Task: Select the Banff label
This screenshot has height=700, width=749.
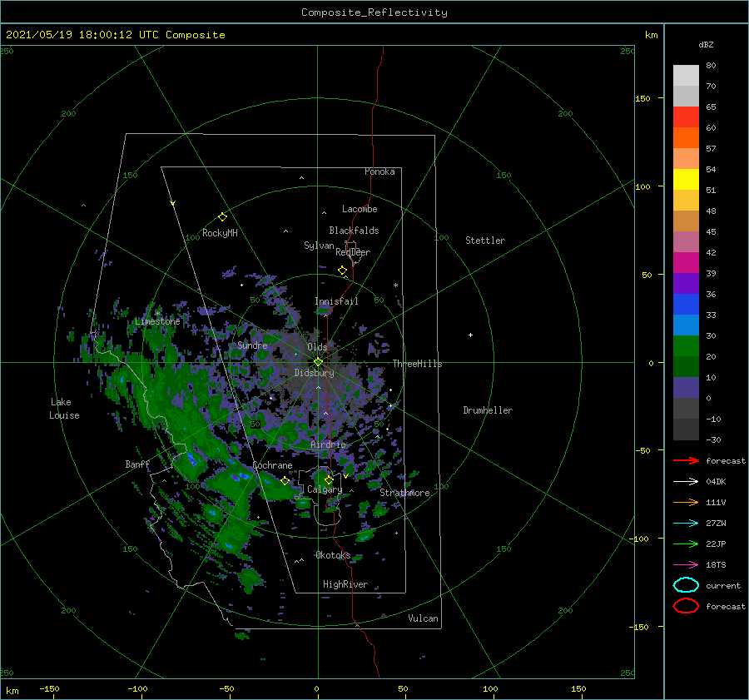Action: [x=137, y=464]
